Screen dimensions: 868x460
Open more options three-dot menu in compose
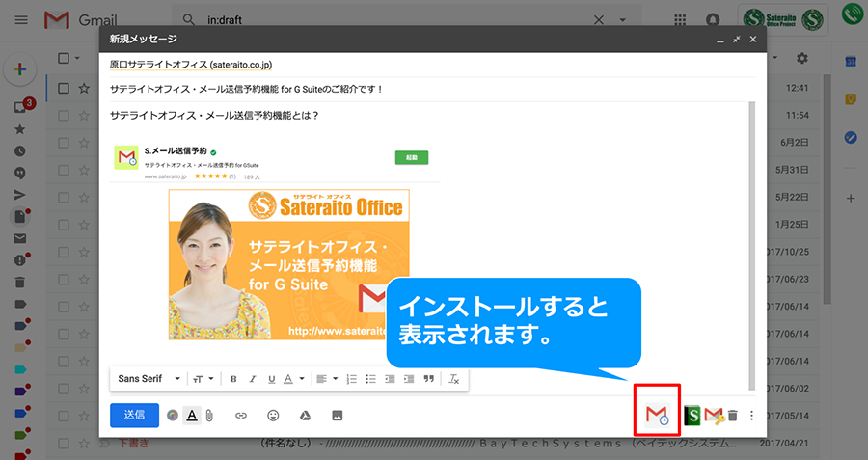click(x=751, y=416)
